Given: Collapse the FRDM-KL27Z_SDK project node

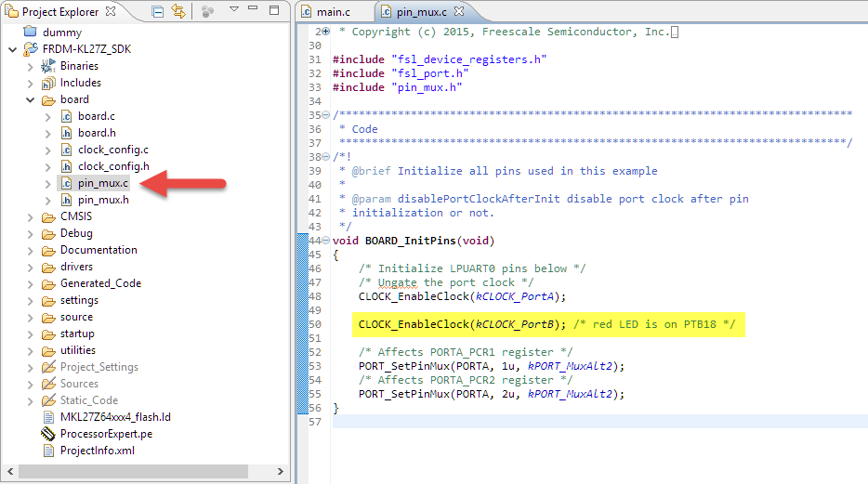Looking at the screenshot, I should point(12,49).
